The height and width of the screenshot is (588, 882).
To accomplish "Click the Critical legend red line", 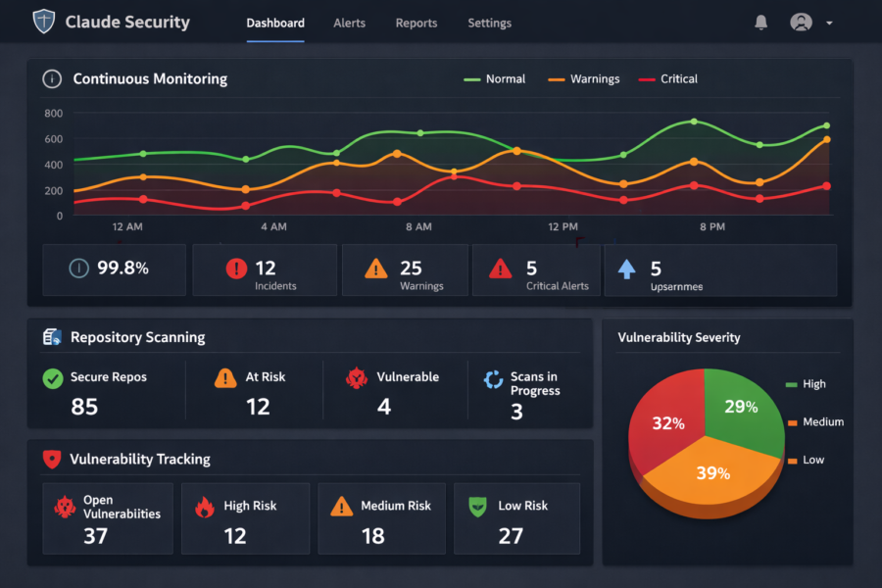I will tap(647, 79).
